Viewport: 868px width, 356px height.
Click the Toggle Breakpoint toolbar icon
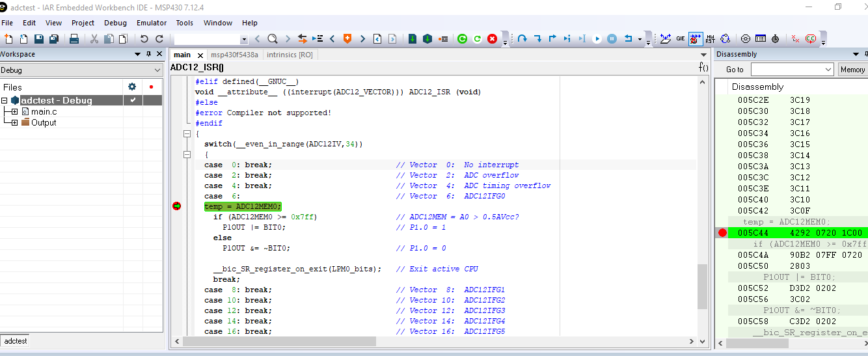[444, 39]
